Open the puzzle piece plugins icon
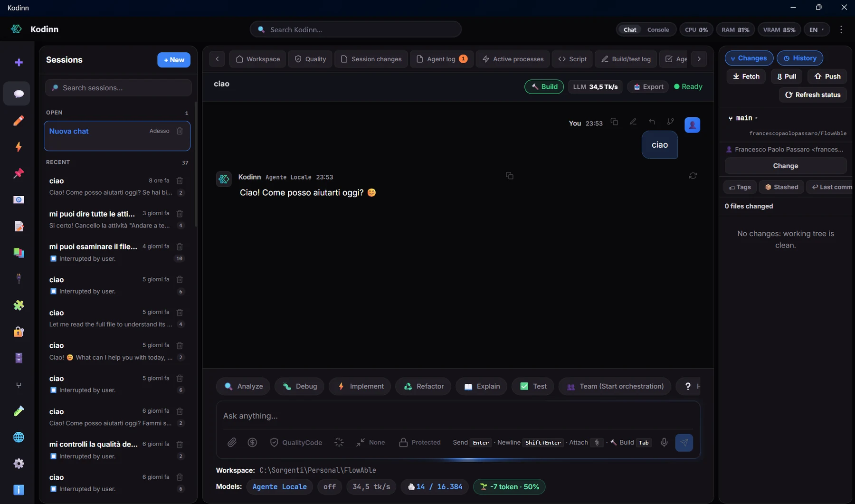Image resolution: width=855 pixels, height=504 pixels. 19,305
